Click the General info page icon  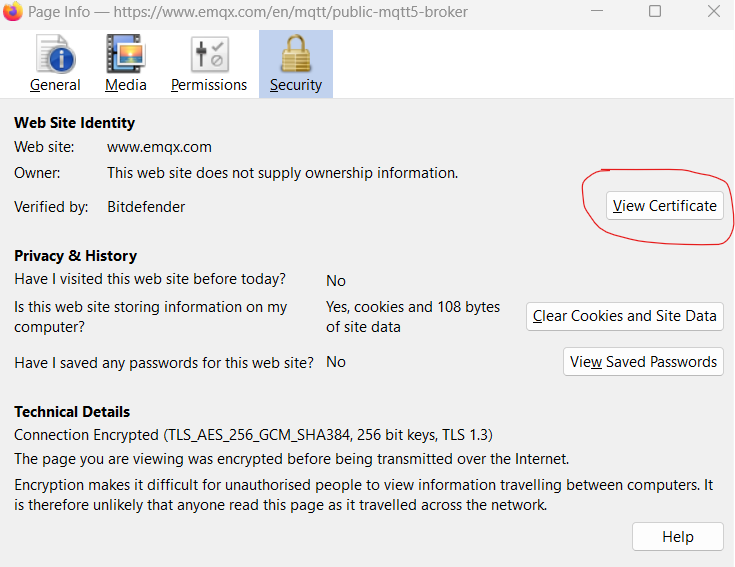tap(56, 54)
